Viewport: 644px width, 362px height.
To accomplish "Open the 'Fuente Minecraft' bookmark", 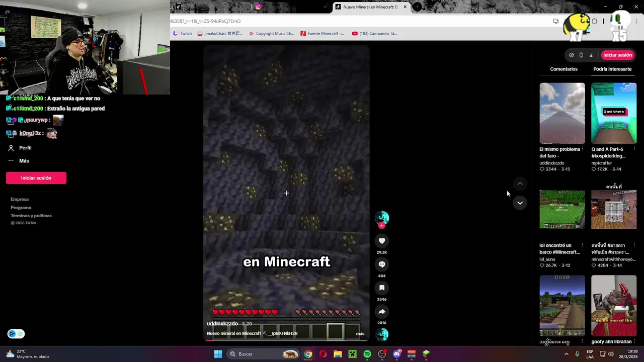I will (322, 34).
